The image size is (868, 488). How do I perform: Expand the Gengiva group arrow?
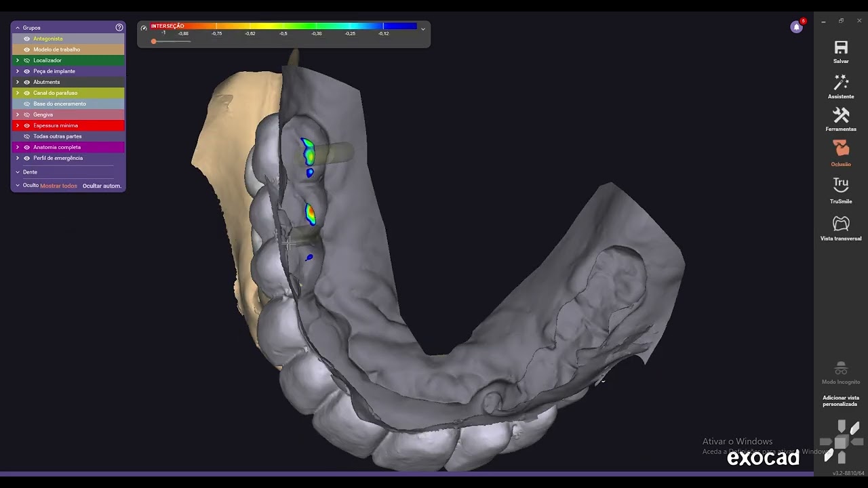tap(18, 115)
